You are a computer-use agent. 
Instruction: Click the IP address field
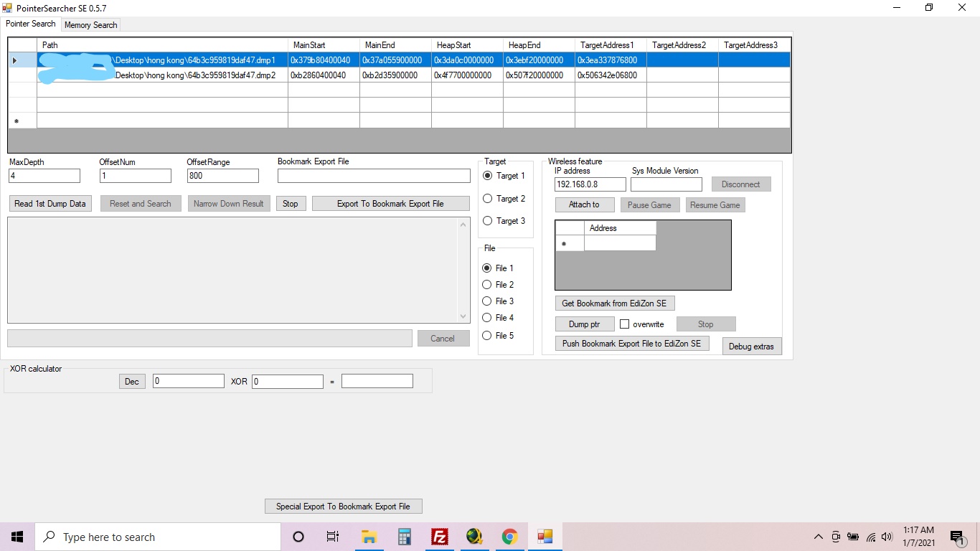tap(590, 184)
